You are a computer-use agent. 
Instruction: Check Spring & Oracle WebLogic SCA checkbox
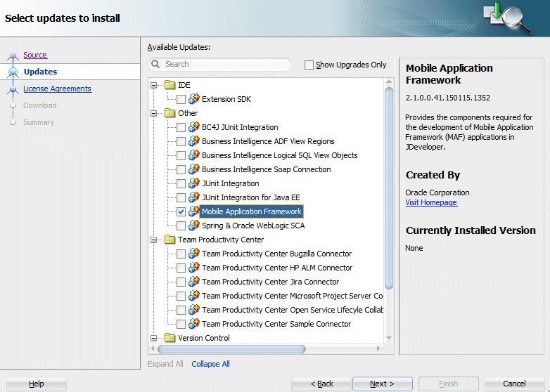click(x=181, y=226)
